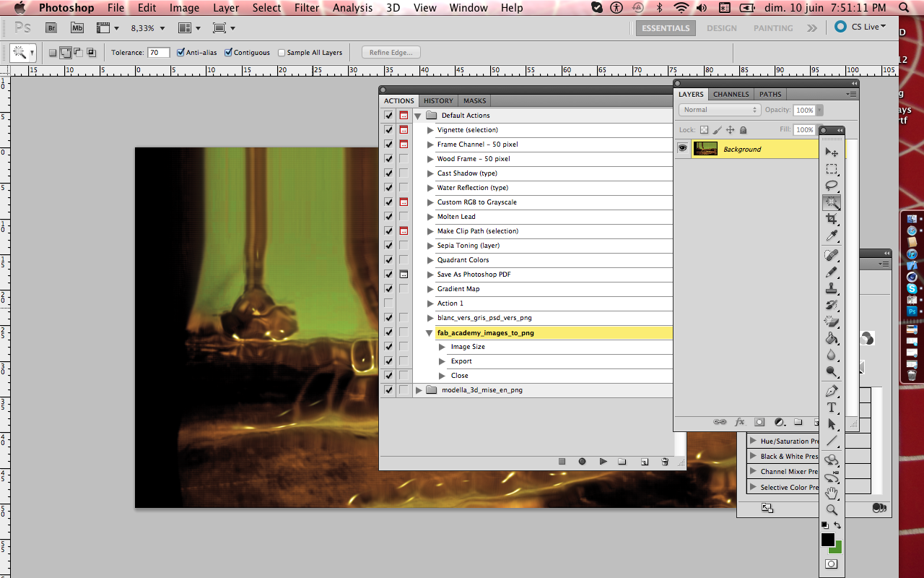Click the foreground color swatch

pyautogui.click(x=827, y=540)
